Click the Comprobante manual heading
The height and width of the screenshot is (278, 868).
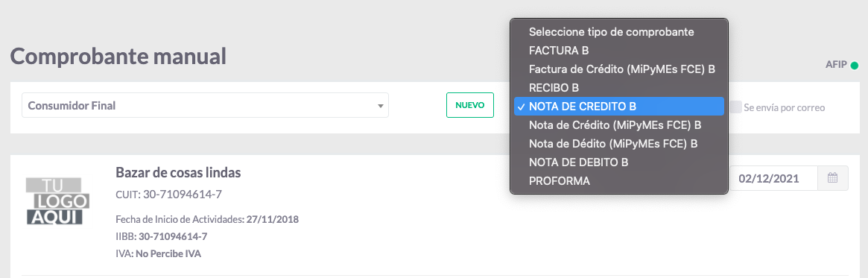click(x=118, y=57)
